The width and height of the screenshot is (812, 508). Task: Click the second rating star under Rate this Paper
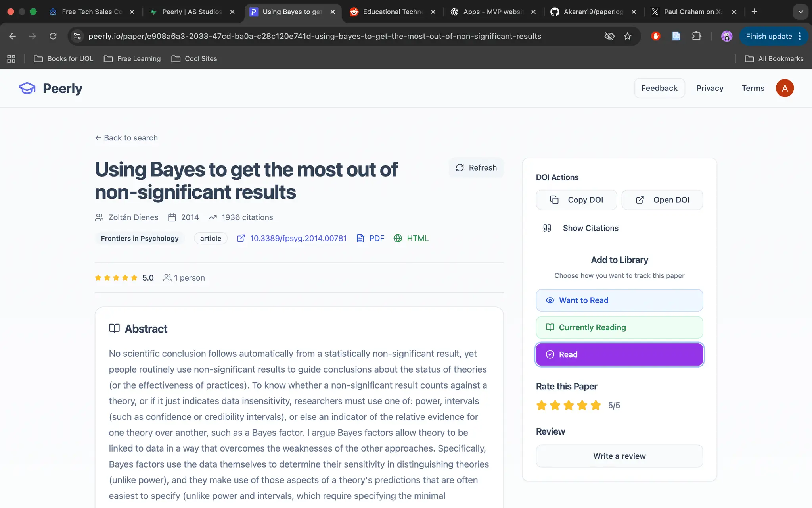tap(555, 405)
